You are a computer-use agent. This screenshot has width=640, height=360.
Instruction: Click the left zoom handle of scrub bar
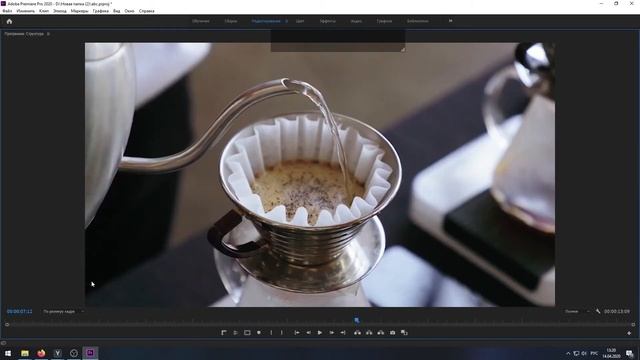click(7, 324)
